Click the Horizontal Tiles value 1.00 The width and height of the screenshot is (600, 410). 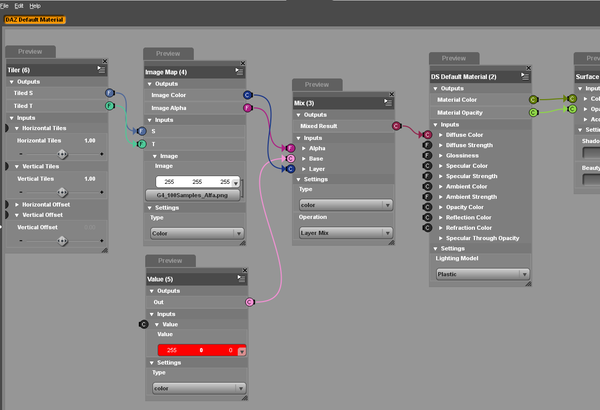(x=90, y=141)
